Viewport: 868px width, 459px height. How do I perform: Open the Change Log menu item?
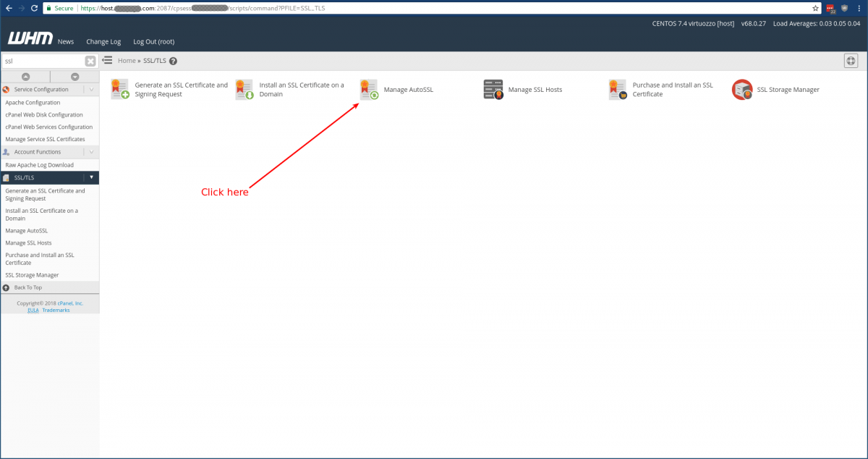(x=103, y=42)
